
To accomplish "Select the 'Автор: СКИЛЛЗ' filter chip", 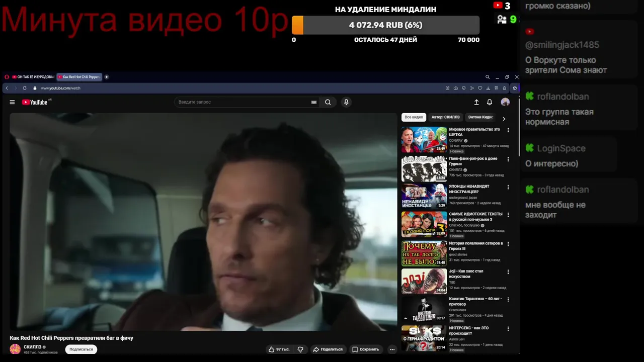I will click(445, 117).
